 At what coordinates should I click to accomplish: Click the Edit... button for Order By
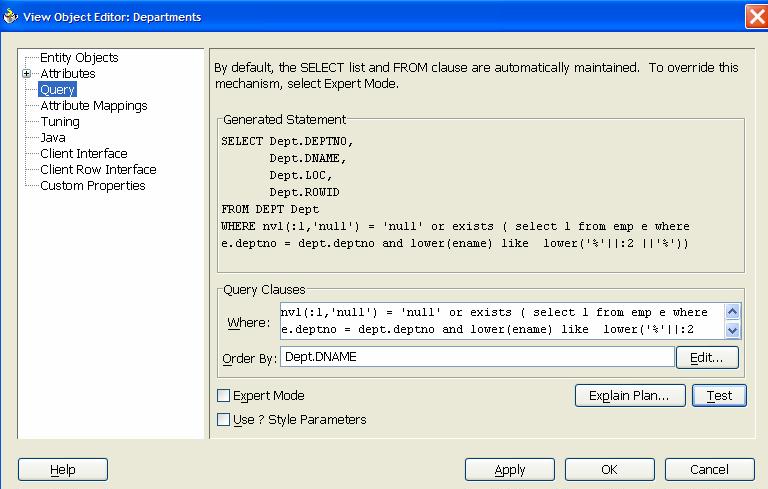[x=707, y=357]
